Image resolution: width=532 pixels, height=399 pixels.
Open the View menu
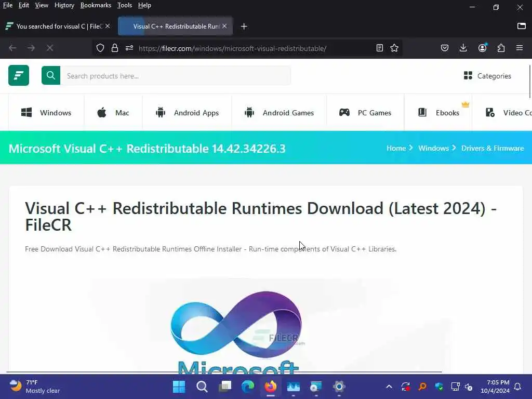pos(42,5)
